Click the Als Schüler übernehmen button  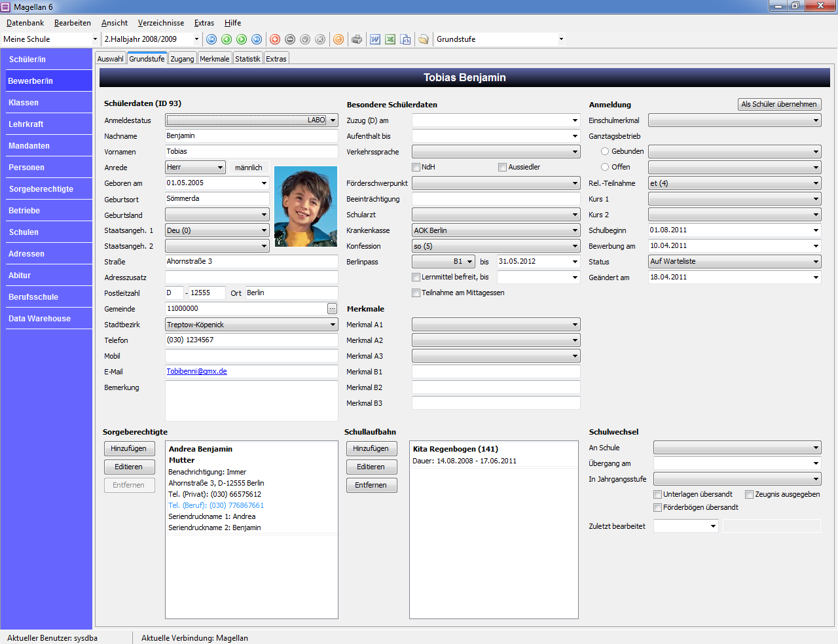tap(779, 104)
